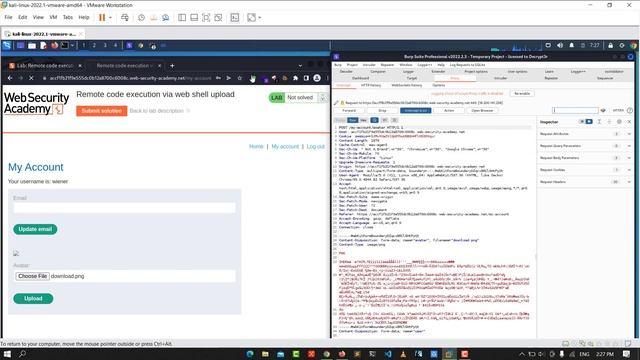This screenshot has height=360, width=640.
Task: Launch Kali file manager from panel
Action: (x=32, y=45)
